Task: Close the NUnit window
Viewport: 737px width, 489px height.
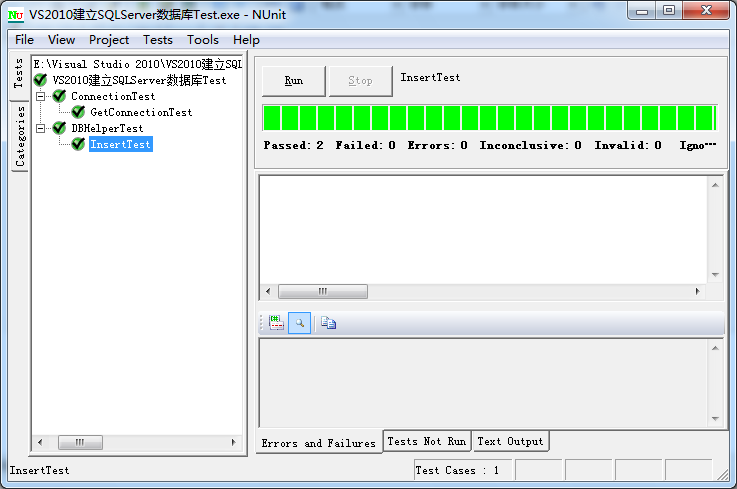Action: [706, 10]
